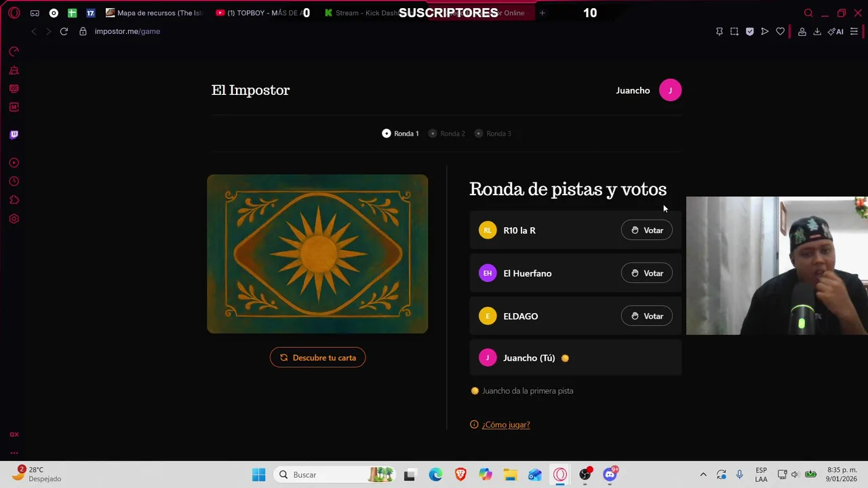The width and height of the screenshot is (868, 488).
Task: Reload the impostor.me page
Action: (64, 31)
